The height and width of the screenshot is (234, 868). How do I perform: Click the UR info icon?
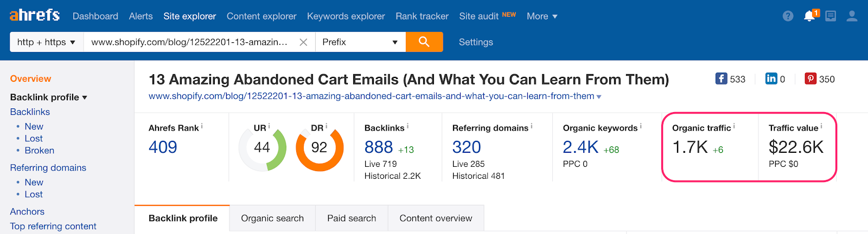[x=269, y=126]
